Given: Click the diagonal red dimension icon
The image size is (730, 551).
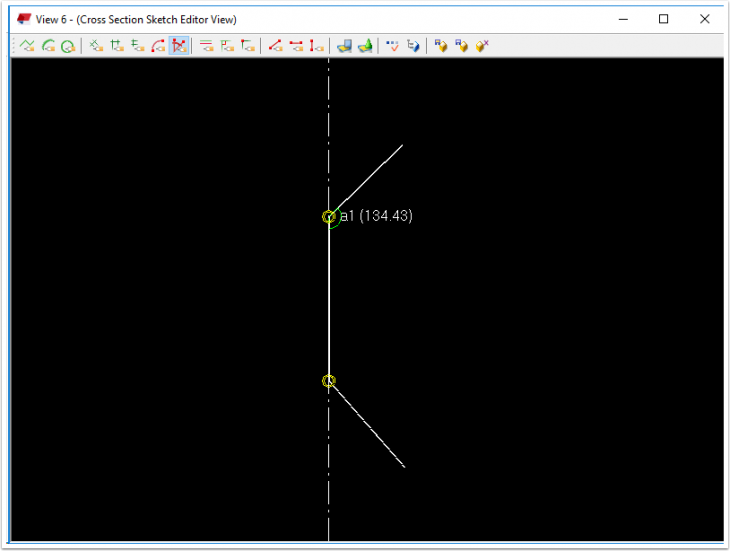Looking at the screenshot, I should pyautogui.click(x=276, y=46).
